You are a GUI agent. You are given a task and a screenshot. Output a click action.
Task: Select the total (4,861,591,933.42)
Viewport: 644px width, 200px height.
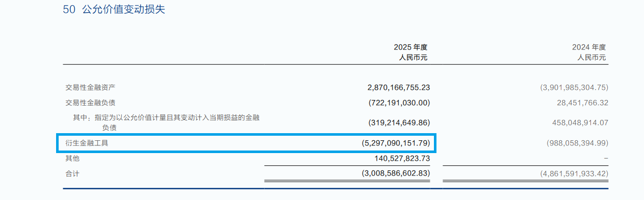(574, 174)
